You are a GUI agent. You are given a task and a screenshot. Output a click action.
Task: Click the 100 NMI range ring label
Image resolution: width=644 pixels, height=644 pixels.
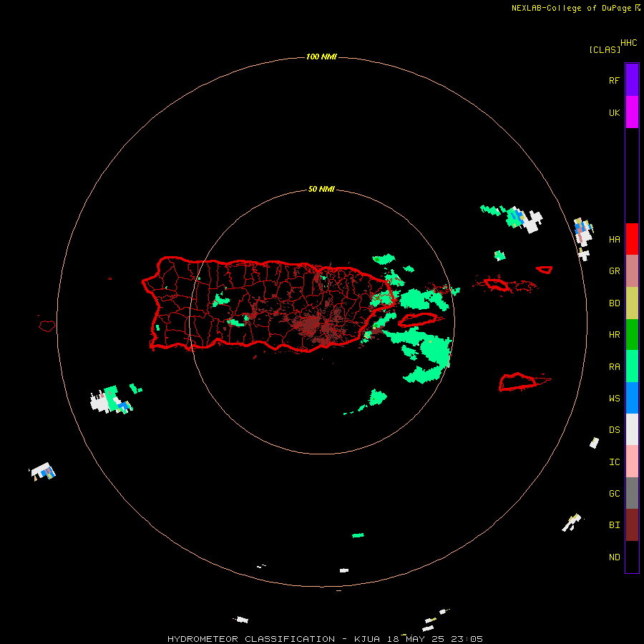321,57
